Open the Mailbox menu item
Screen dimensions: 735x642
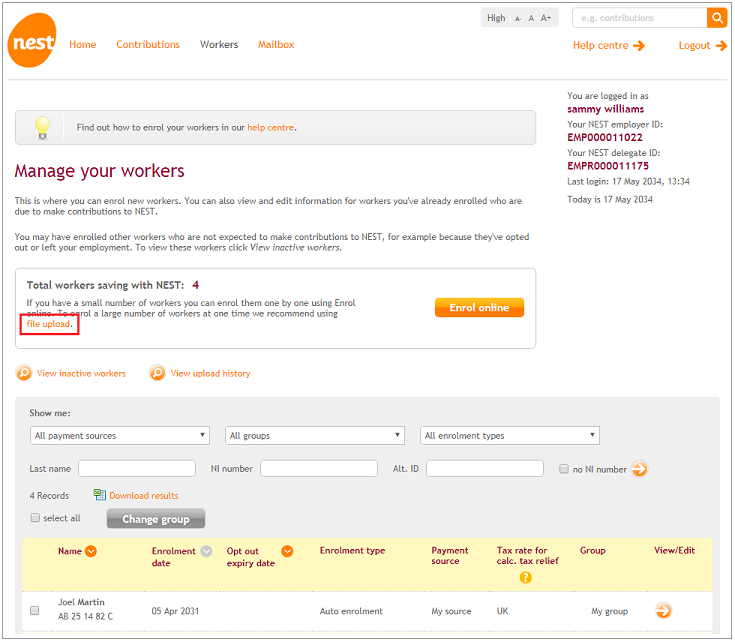click(276, 45)
